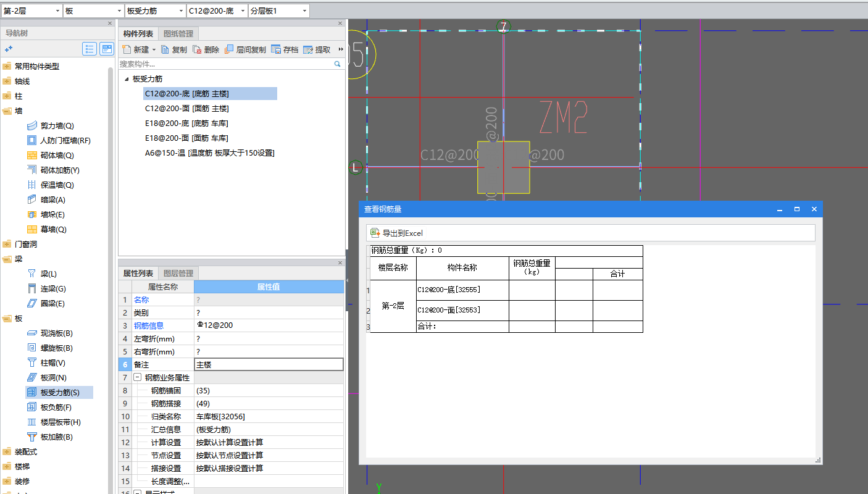Viewport: 868px width, 494px height.
Task: Select the 人防门框墙(RF) component icon
Action: pos(32,140)
